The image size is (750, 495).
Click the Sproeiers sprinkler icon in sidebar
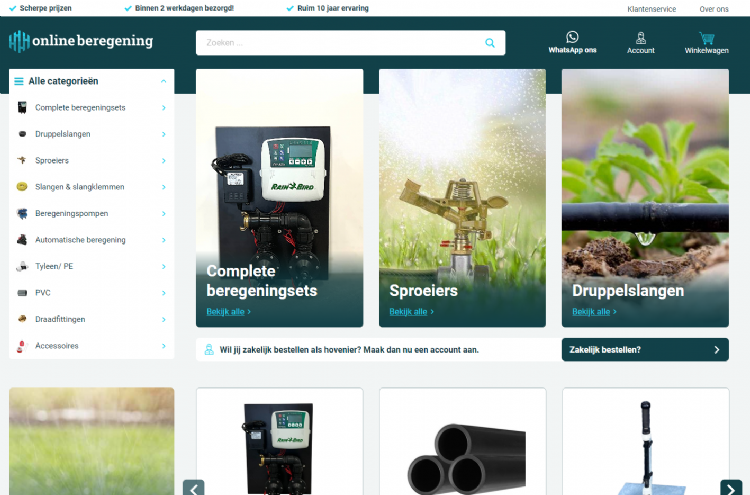[21, 160]
